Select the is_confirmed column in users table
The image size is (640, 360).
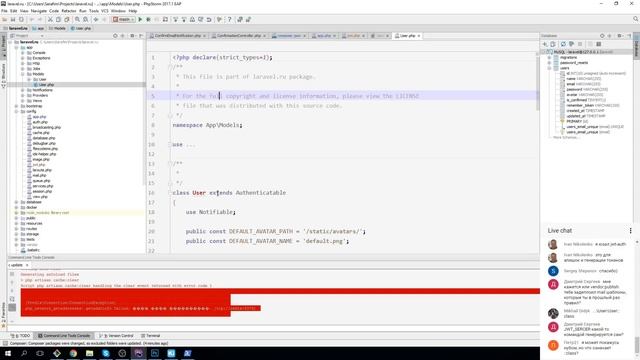584,100
